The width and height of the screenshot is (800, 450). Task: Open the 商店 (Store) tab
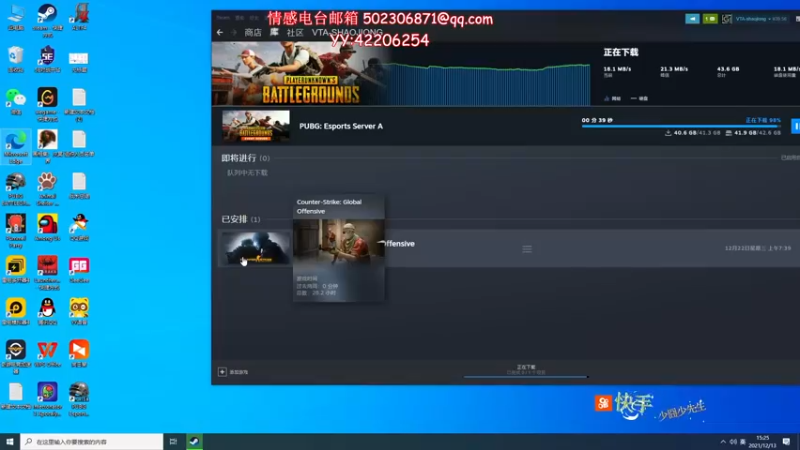[253, 33]
